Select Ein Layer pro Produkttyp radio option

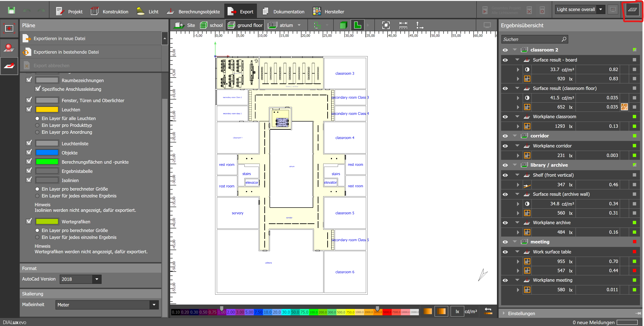[x=37, y=125]
